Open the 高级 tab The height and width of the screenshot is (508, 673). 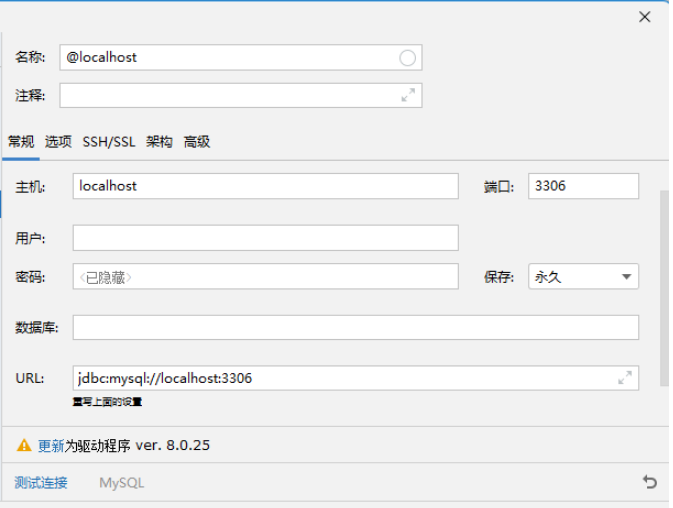[197, 142]
